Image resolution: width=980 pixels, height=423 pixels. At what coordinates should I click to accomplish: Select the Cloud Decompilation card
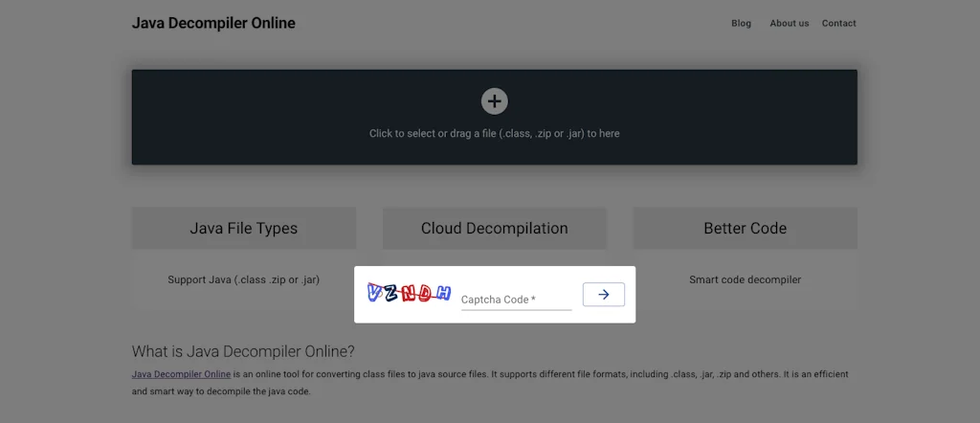(x=495, y=228)
